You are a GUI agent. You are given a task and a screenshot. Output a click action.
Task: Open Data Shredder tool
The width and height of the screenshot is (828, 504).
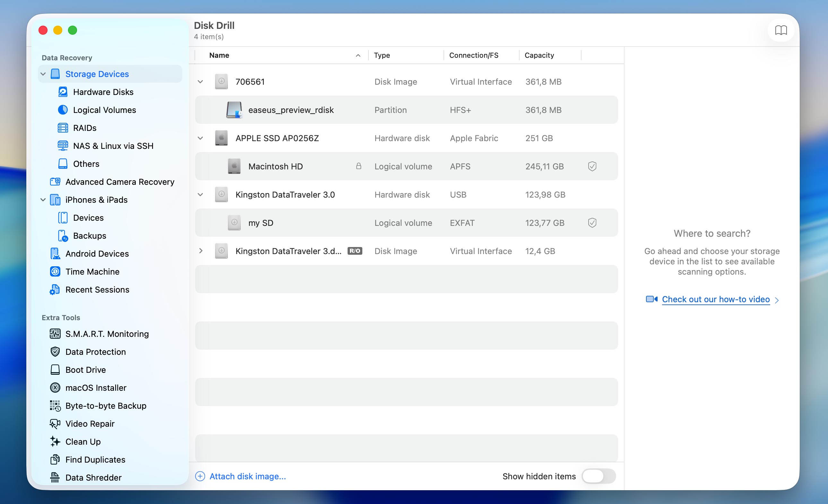pyautogui.click(x=93, y=477)
